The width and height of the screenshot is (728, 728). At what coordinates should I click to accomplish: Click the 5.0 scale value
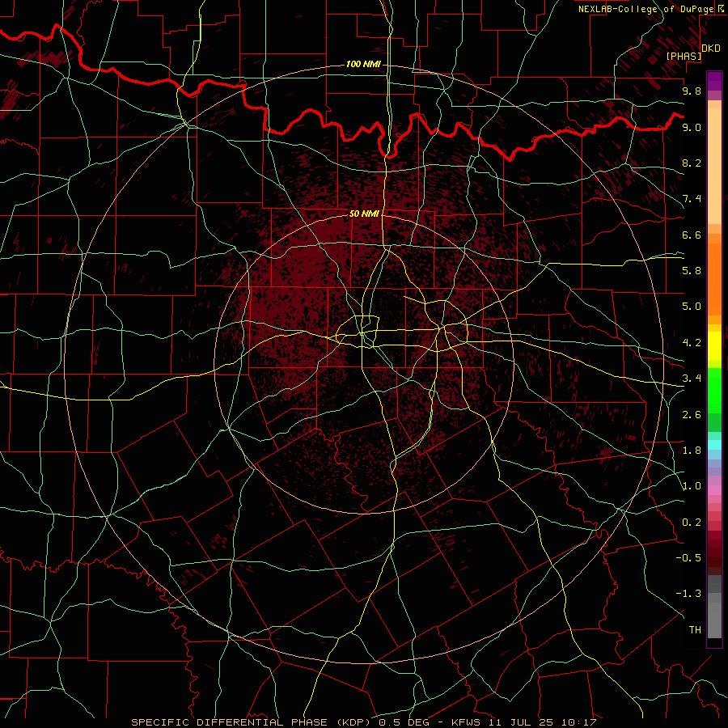point(692,307)
